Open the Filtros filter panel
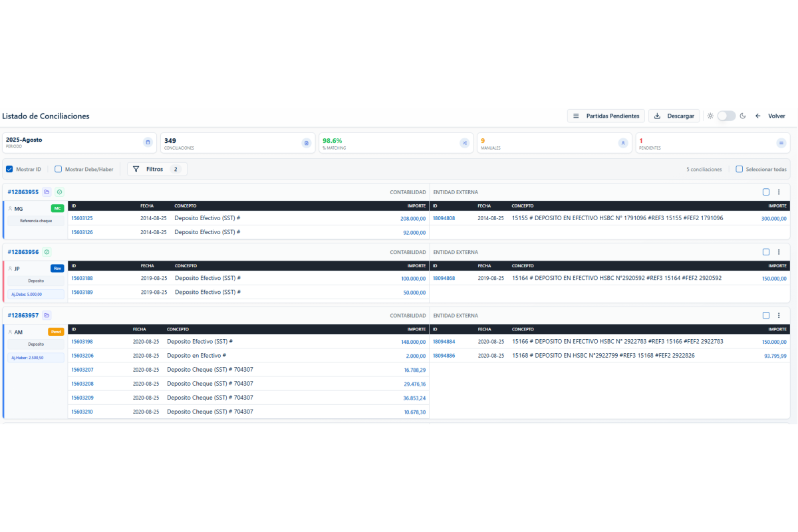This screenshot has height=532, width=798. (x=157, y=170)
